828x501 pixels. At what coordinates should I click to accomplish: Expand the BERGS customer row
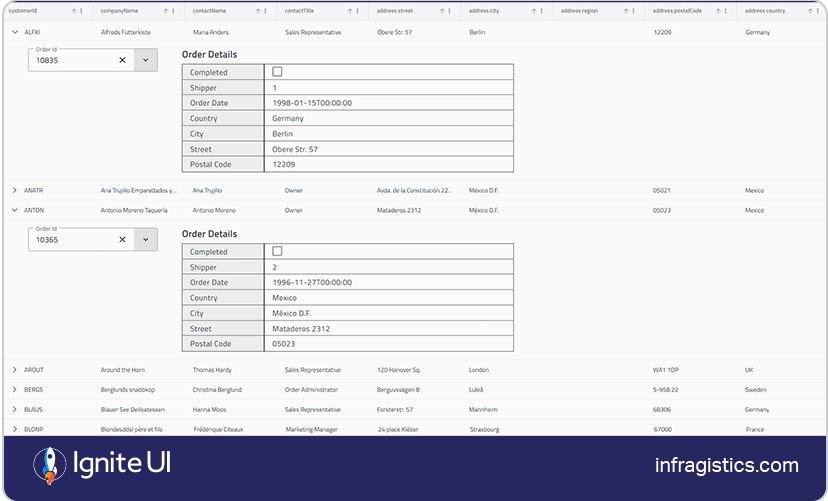coord(14,390)
